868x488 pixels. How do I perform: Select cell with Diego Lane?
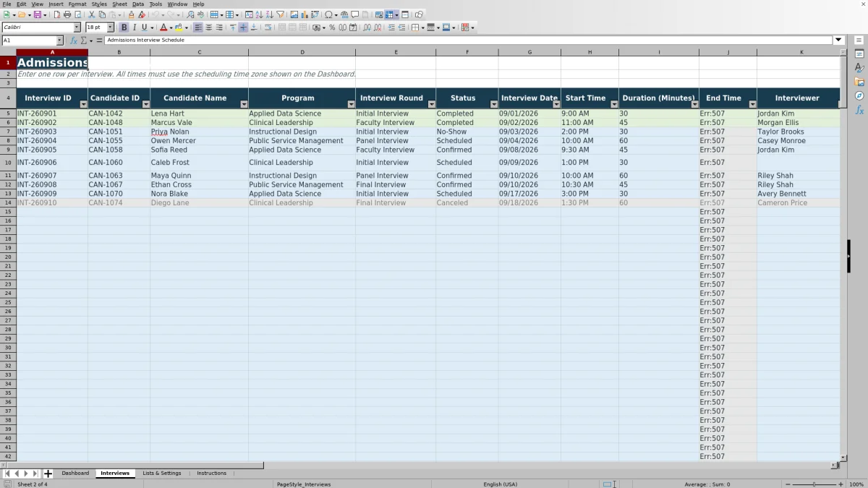(199, 203)
